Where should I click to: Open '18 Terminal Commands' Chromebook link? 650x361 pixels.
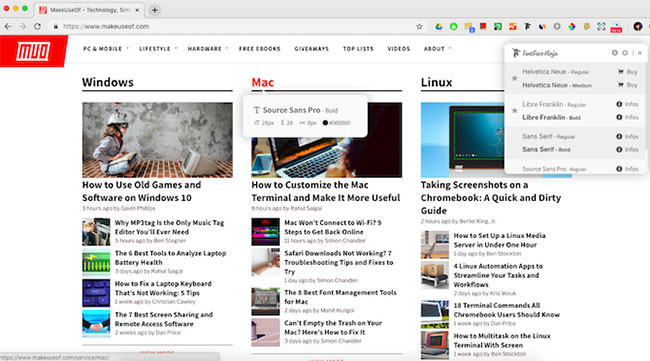pos(507,310)
